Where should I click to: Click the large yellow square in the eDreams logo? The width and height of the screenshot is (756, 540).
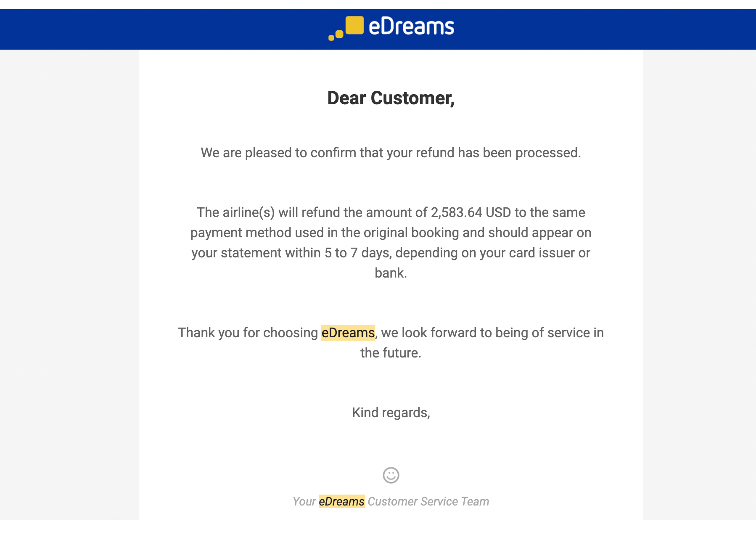tap(354, 25)
